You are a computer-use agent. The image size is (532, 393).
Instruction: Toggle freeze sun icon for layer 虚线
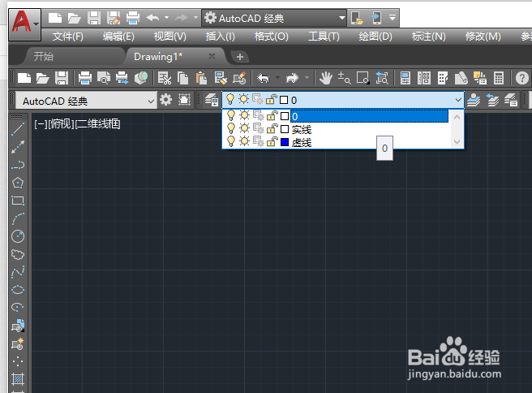click(244, 141)
